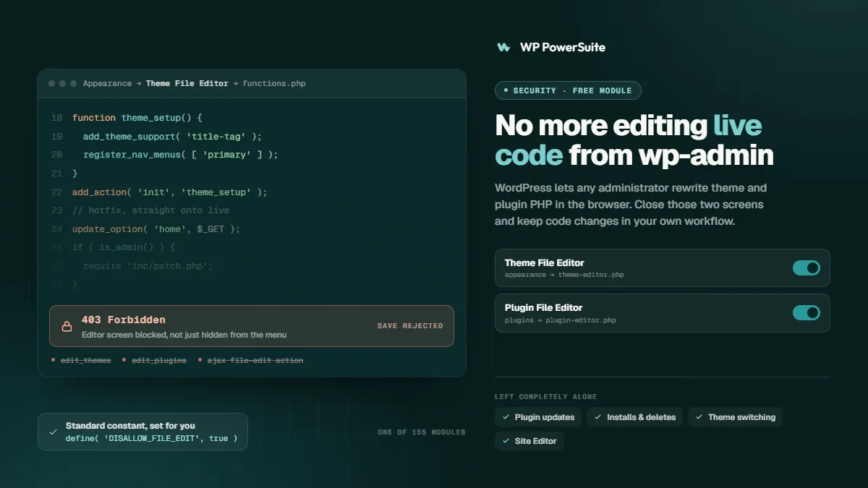Click the ONE OF 155 MODULES label
This screenshot has width=868, height=488.
coord(422,432)
